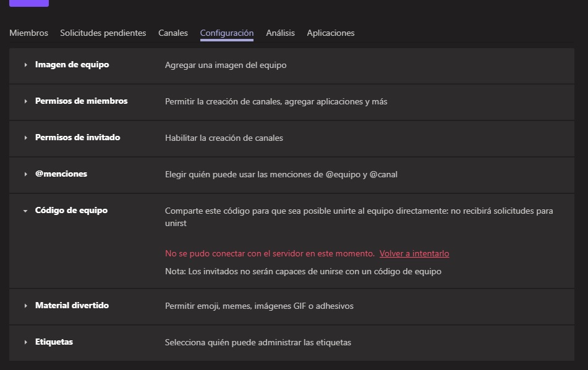Click the 'No se pudo conectar' error message
This screenshot has width=588, height=370.
pos(270,253)
